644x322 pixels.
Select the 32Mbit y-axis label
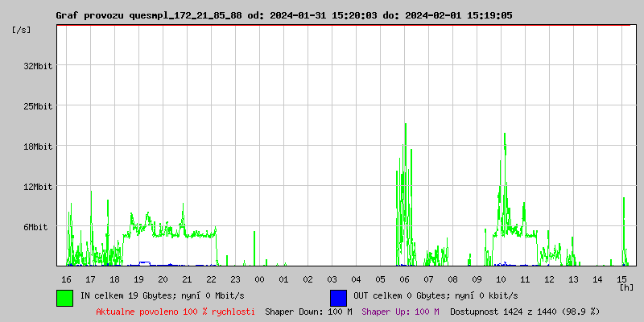point(37,66)
